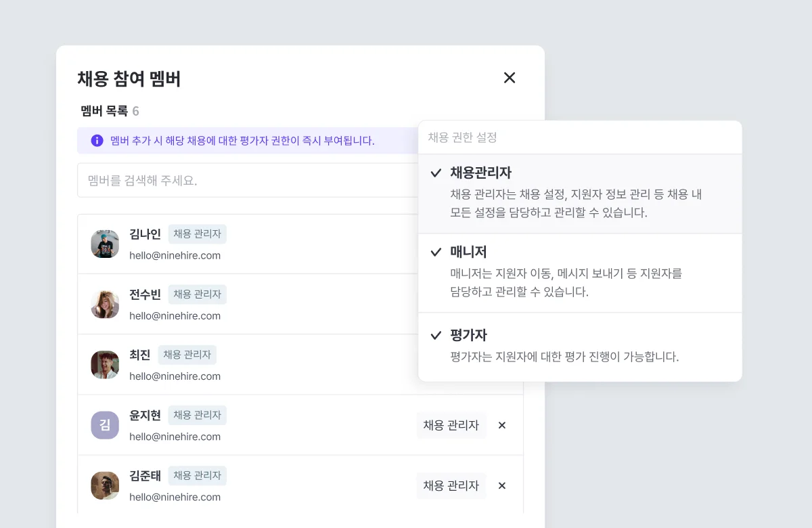Click hello@ninehire.com under 전수빈
This screenshot has width=812, height=528.
click(x=175, y=315)
